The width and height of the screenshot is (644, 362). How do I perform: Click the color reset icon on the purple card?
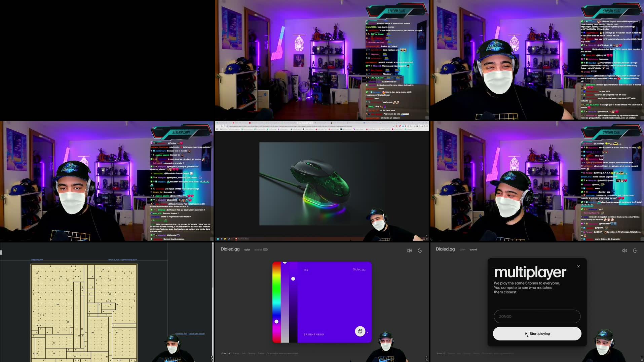point(360,331)
